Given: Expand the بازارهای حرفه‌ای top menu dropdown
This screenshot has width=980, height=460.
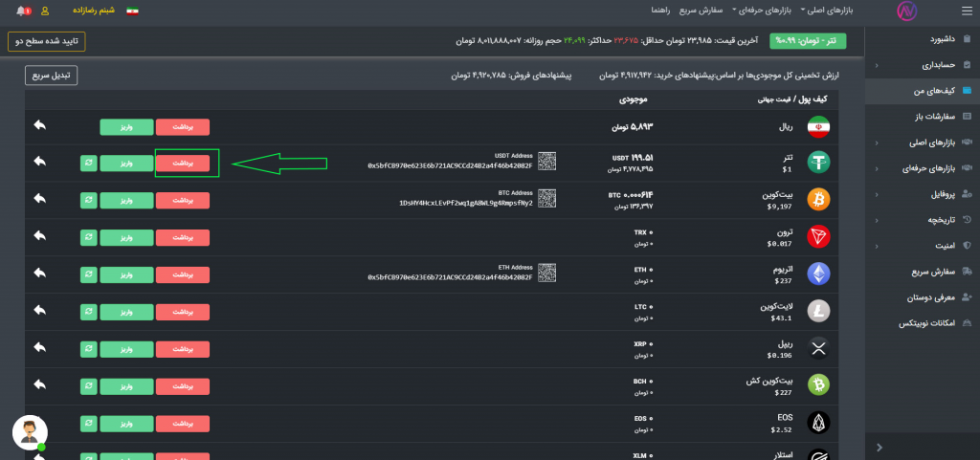Looking at the screenshot, I should [762, 11].
